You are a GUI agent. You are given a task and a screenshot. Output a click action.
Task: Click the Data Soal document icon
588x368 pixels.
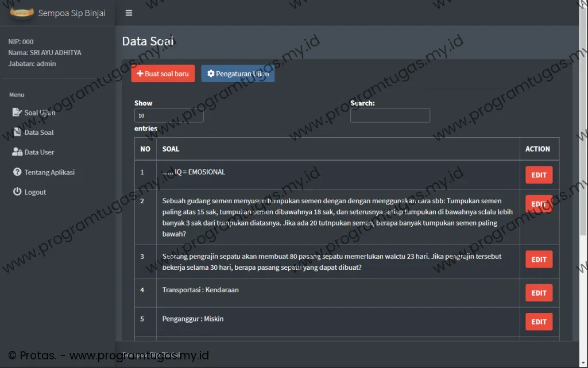point(17,133)
